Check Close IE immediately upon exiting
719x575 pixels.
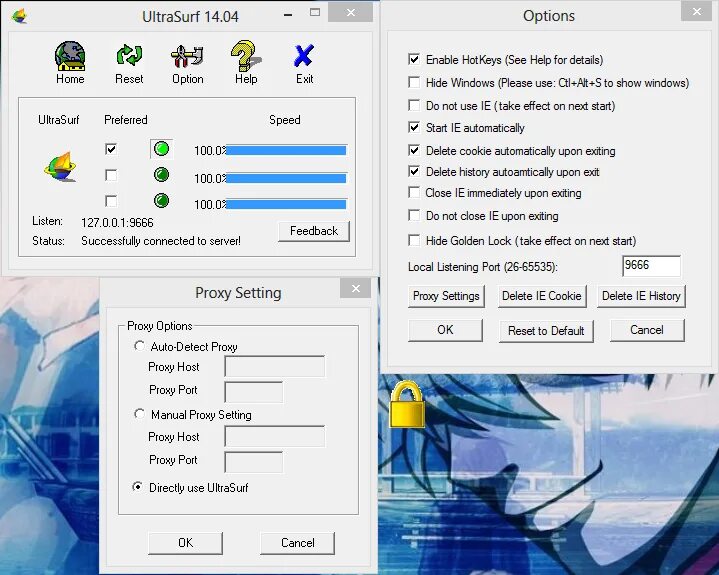click(414, 192)
